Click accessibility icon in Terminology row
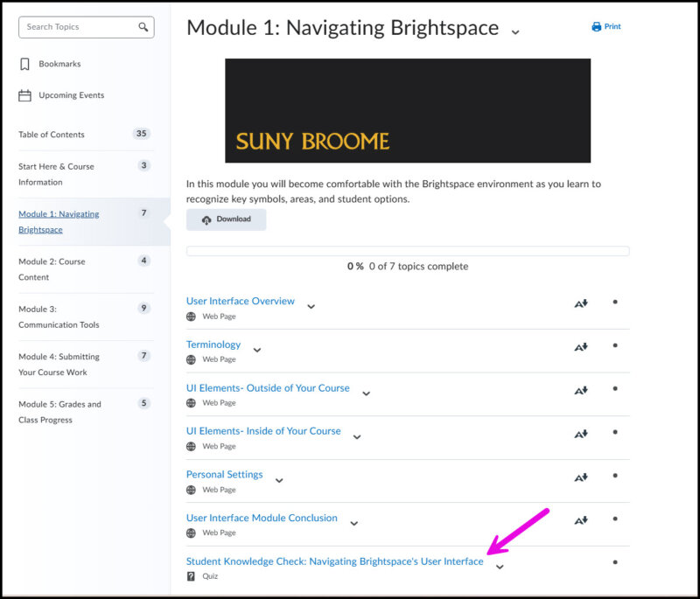700x599 pixels. click(580, 346)
